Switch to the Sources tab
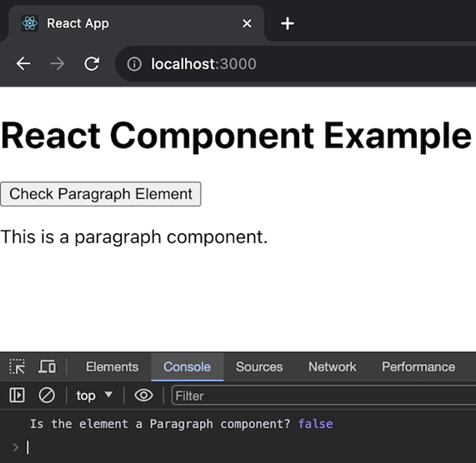 [259, 367]
